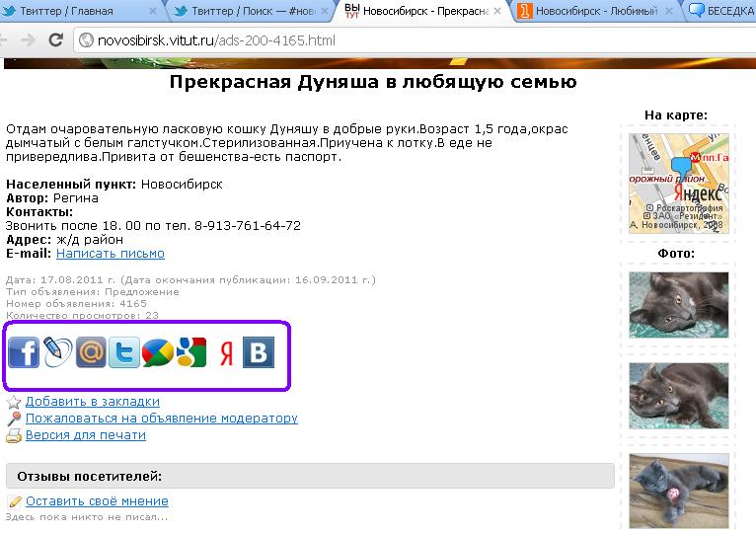Close the Твиттер / Главная tab
This screenshot has width=756, height=535.
pyautogui.click(x=152, y=11)
